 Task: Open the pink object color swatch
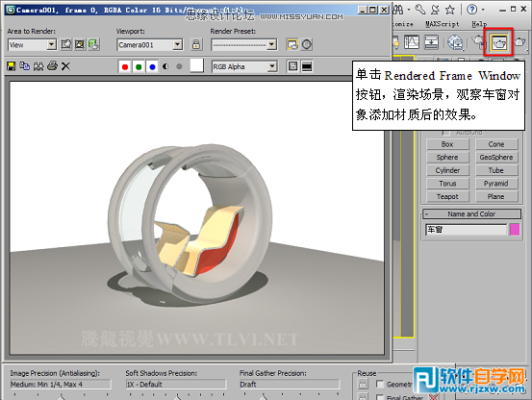(515, 230)
